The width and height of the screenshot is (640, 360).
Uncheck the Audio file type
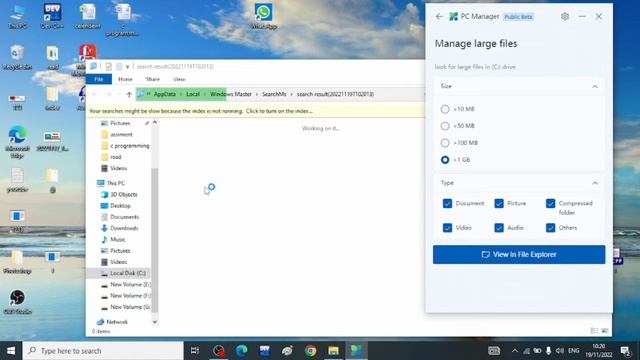coord(499,228)
